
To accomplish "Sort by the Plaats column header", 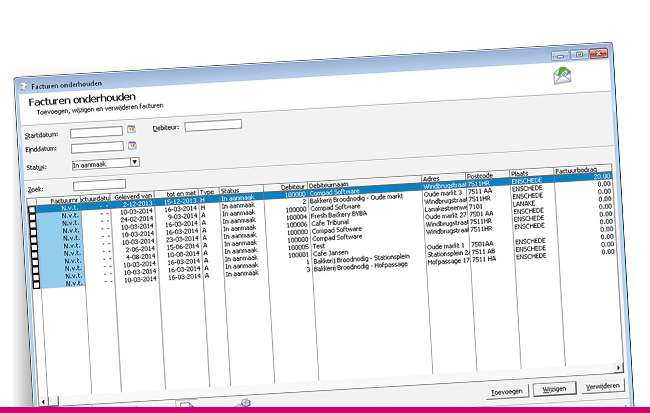I will (x=531, y=173).
